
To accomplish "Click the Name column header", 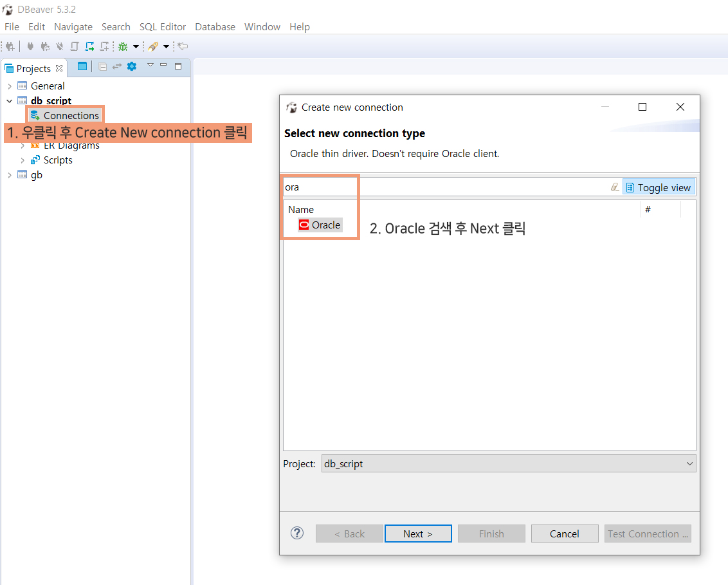I will tap(301, 210).
